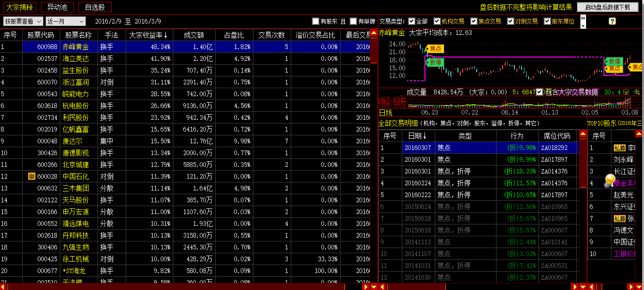Click the lightbulb tip icon in shareholders list
644x290 pixels.
[x=609, y=181]
